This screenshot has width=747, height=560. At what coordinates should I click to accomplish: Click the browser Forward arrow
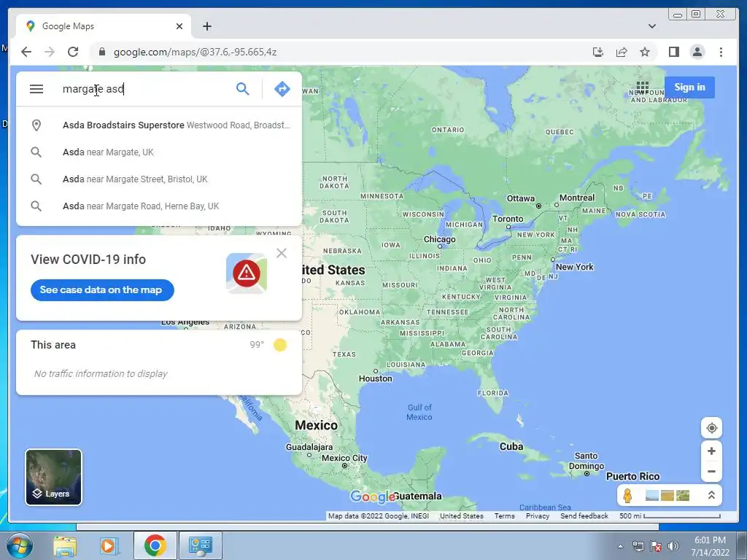coord(50,52)
